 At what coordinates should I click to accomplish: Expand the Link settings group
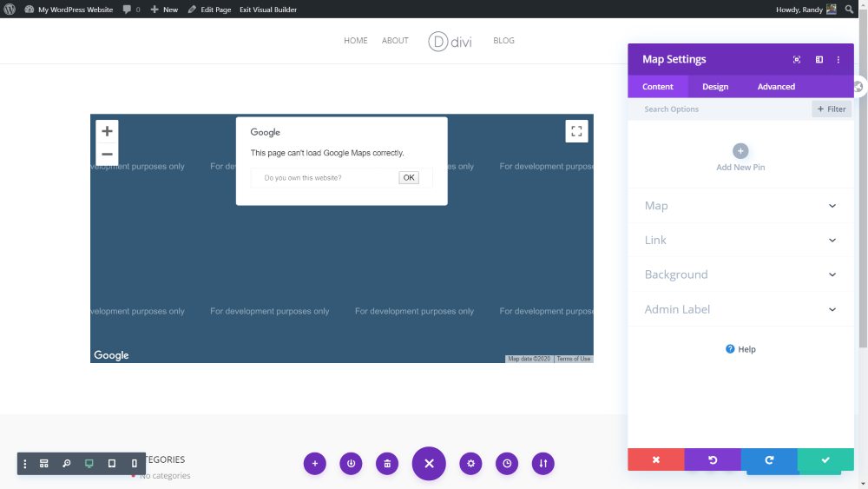click(740, 240)
